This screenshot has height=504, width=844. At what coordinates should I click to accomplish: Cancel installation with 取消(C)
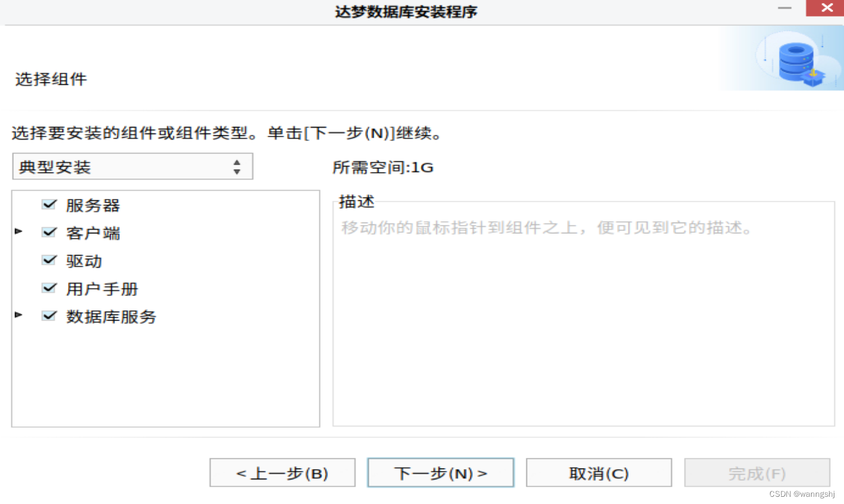click(x=599, y=473)
